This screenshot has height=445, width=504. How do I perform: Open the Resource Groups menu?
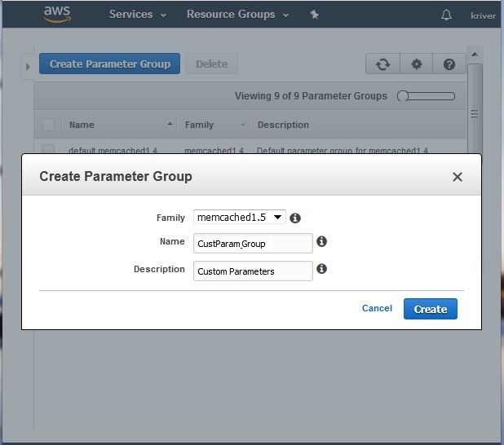tap(237, 15)
